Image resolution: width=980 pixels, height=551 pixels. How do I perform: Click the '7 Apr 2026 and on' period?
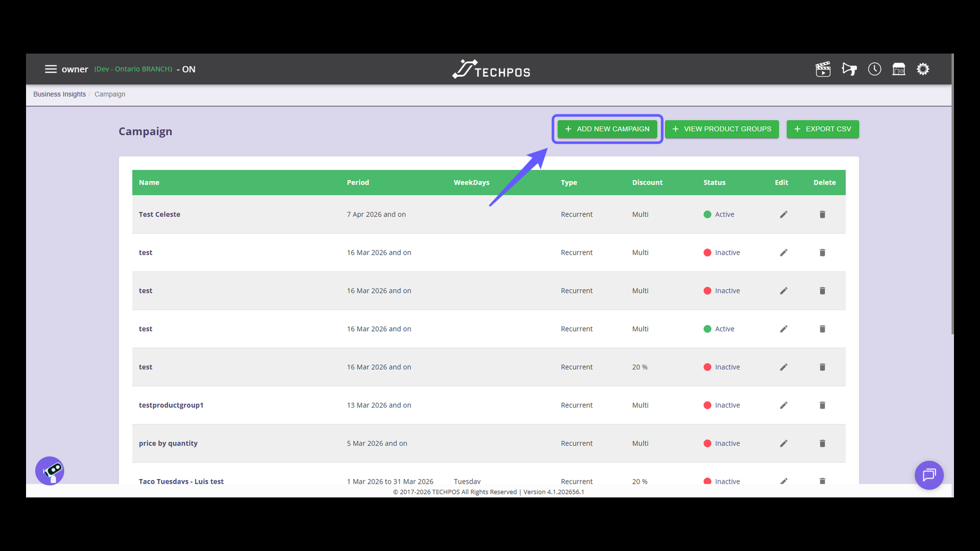(x=376, y=214)
